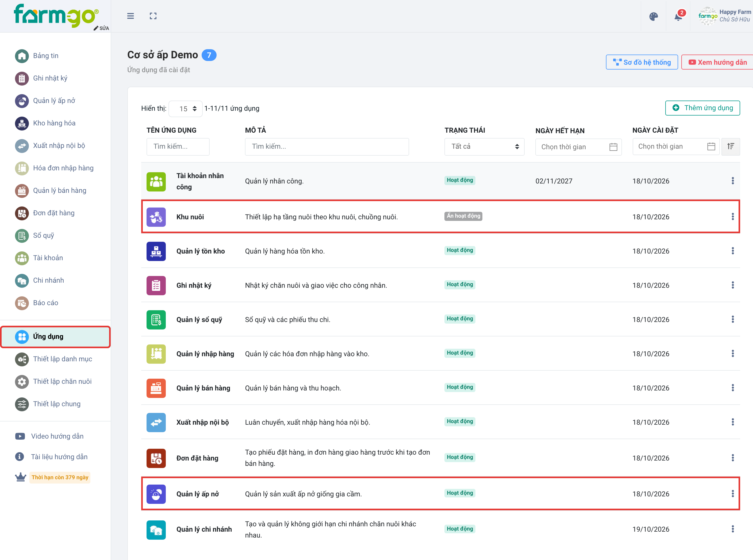Screen dimensions: 753x560
Task: Open the notifications bell
Action: click(x=678, y=16)
